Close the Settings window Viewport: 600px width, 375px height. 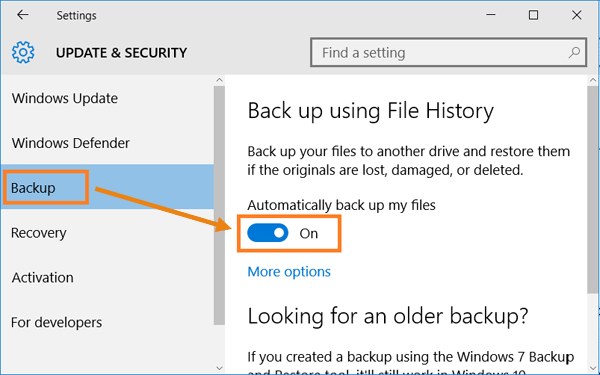[577, 15]
